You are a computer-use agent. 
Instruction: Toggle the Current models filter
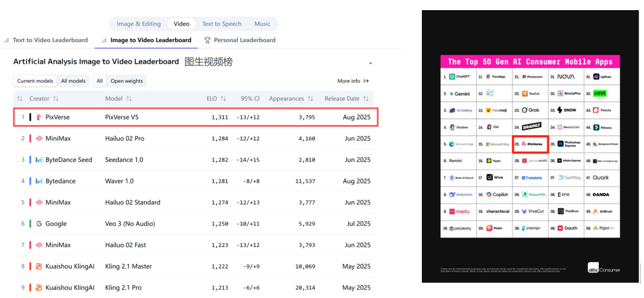(35, 81)
